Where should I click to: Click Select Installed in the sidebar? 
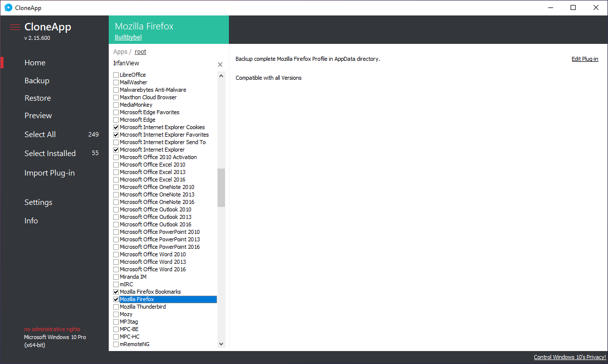tap(50, 154)
